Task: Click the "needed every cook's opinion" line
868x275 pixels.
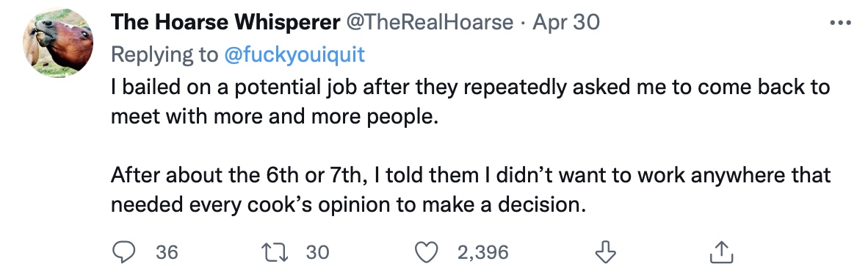Action: tap(348, 205)
